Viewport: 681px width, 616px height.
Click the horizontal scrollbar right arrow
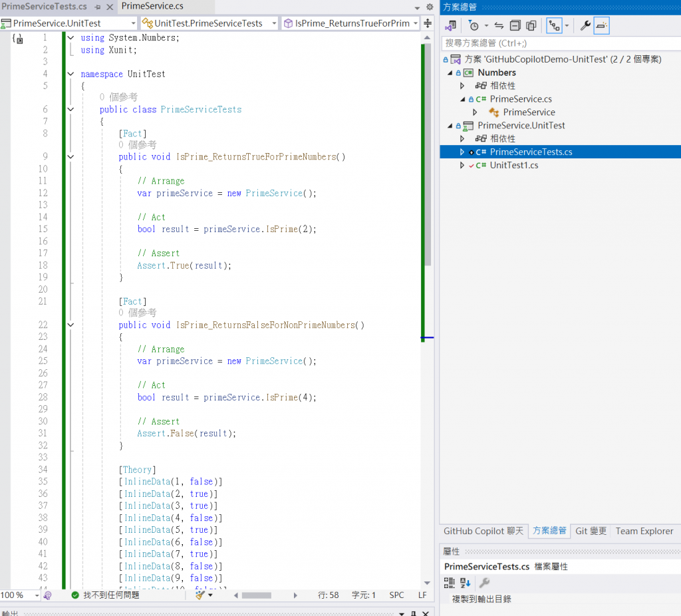coord(295,595)
